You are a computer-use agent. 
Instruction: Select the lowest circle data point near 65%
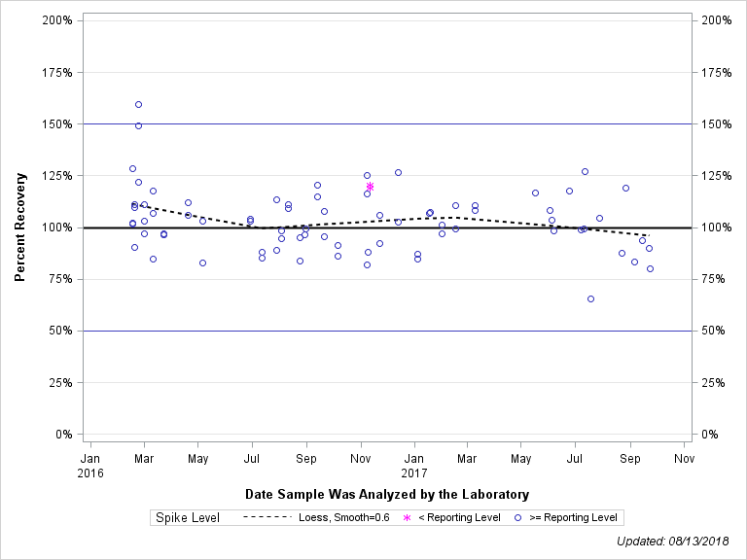(590, 299)
